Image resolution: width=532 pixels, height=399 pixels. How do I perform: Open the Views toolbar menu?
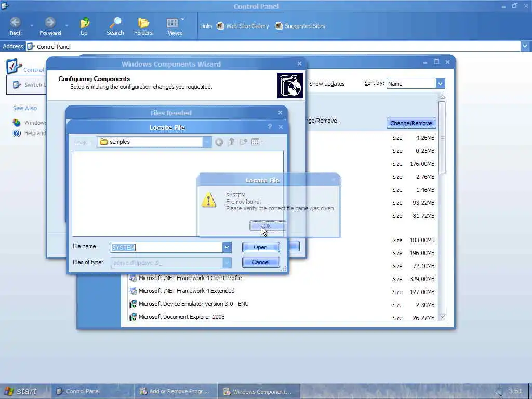coord(175,26)
